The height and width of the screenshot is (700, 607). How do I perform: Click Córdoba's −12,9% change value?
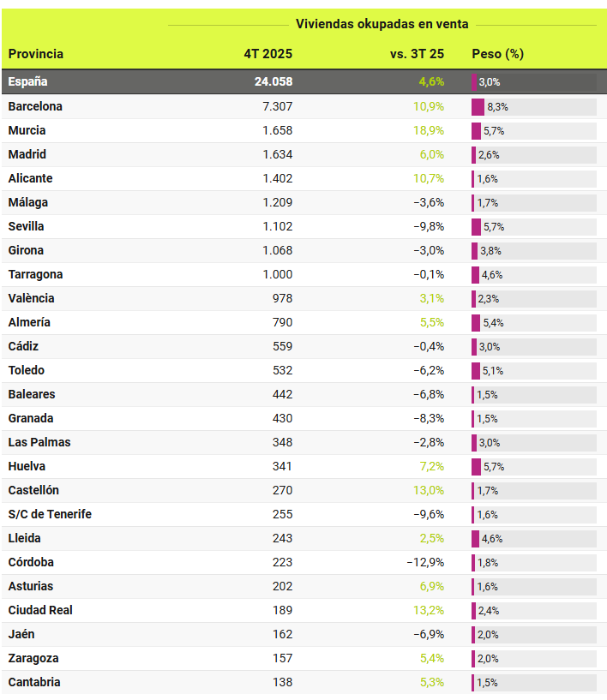[x=425, y=563]
